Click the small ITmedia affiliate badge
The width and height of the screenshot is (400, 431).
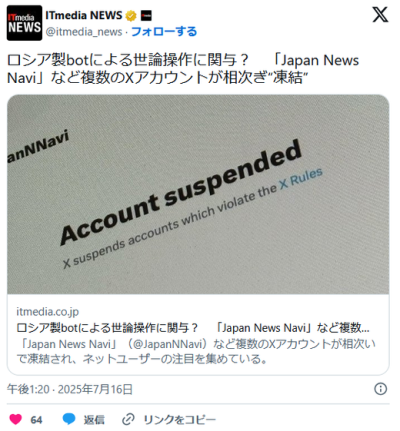click(x=146, y=15)
